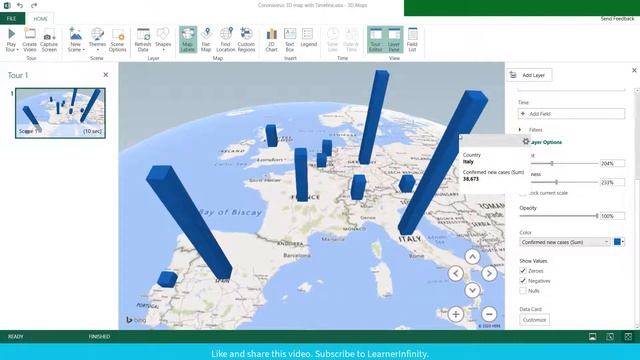Click the status bar tour editor icon
The image size is (640, 360).
(592, 336)
